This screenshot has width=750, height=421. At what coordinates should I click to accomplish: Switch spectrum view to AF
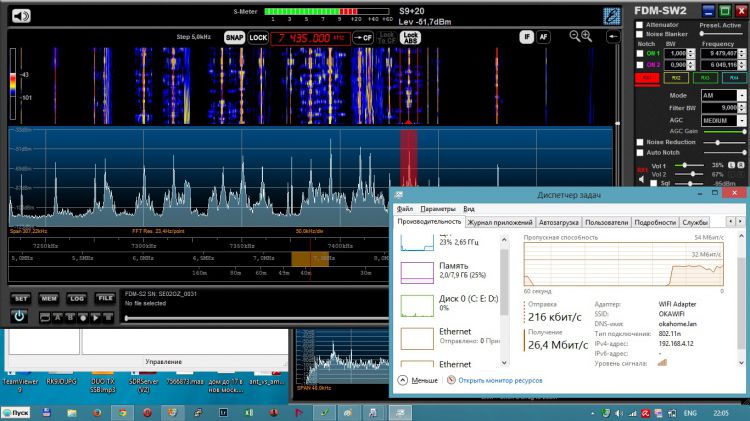(543, 36)
